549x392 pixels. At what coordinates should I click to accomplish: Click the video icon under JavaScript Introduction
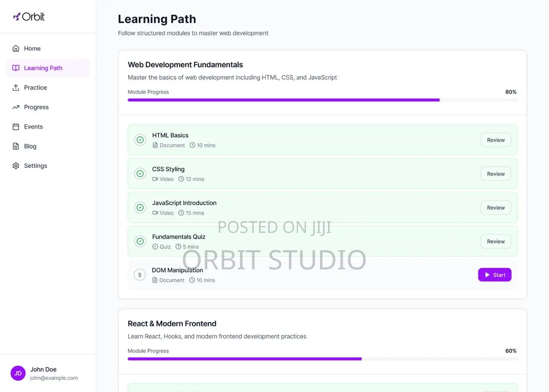click(x=155, y=213)
